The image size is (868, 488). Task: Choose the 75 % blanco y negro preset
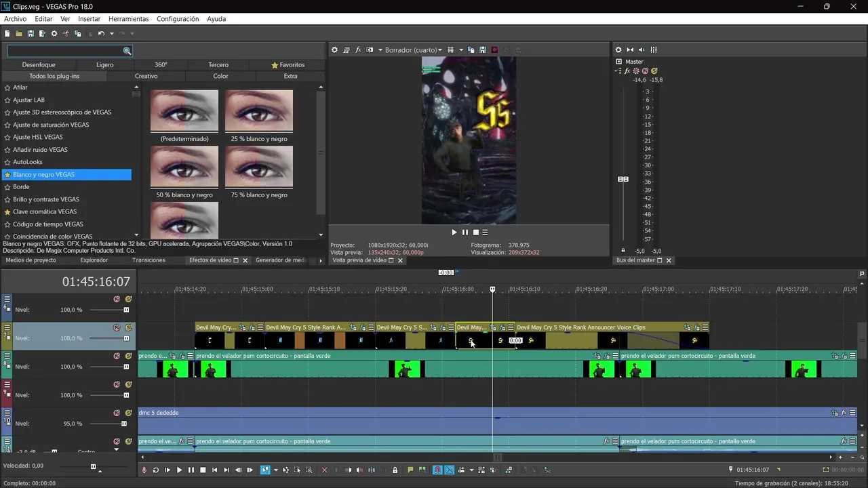pos(259,167)
